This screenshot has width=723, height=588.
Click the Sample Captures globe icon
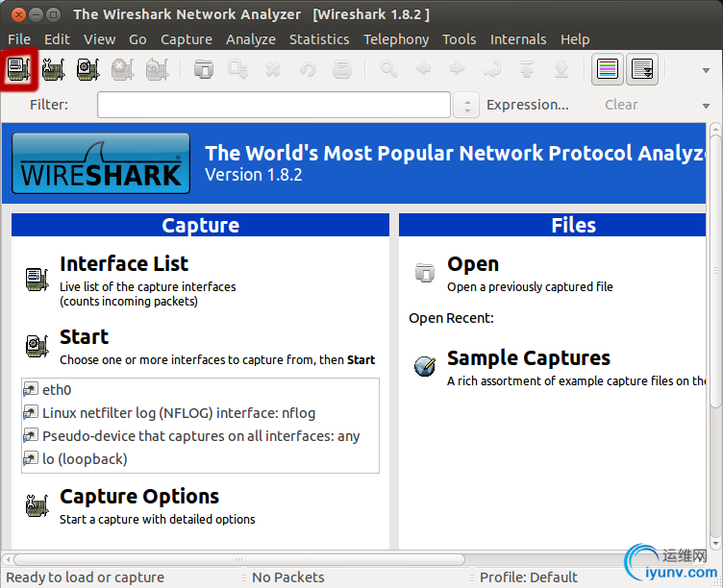(424, 366)
